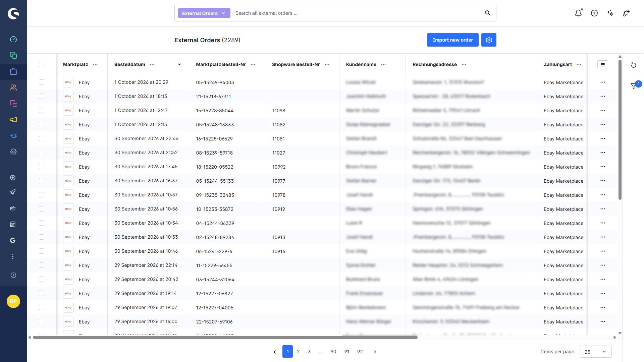Refresh the order list
644x362 pixels.
click(x=634, y=65)
